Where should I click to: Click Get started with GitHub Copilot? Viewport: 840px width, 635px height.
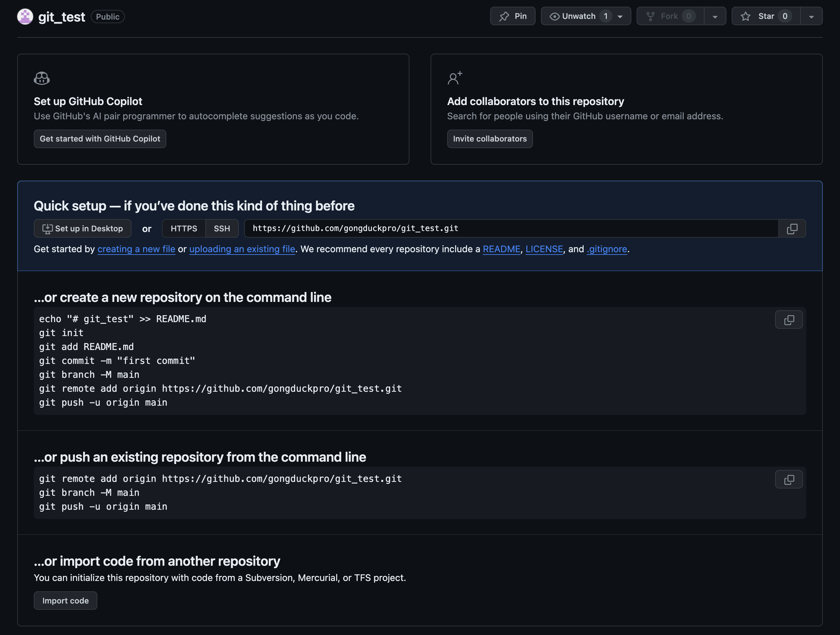coord(100,139)
